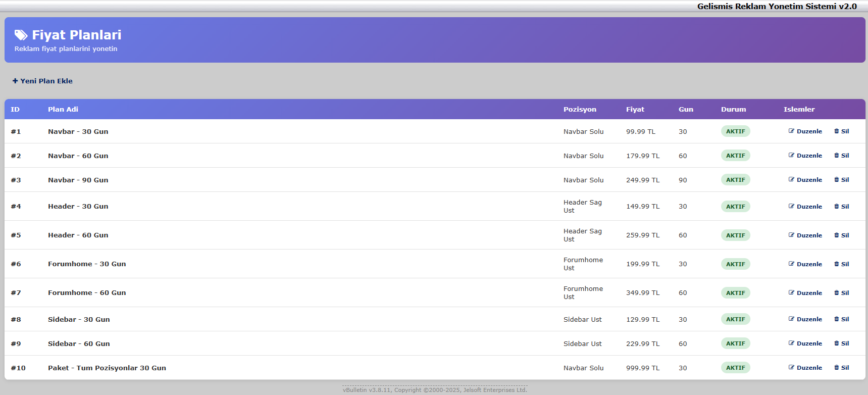Click the Plan Adi column header
Screen dimensions: 868x395
coord(63,109)
